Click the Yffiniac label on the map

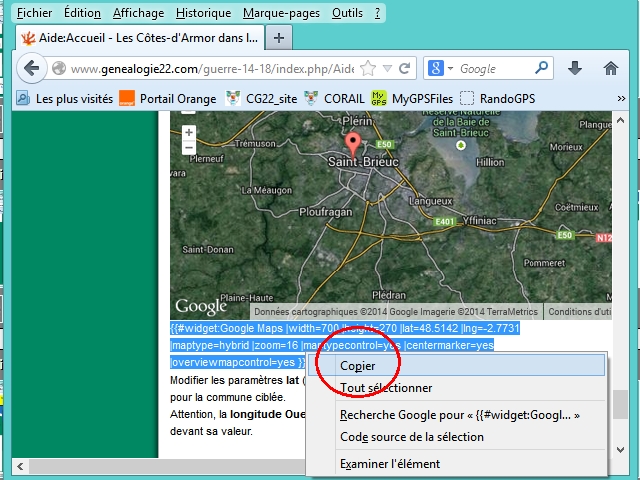480,221
